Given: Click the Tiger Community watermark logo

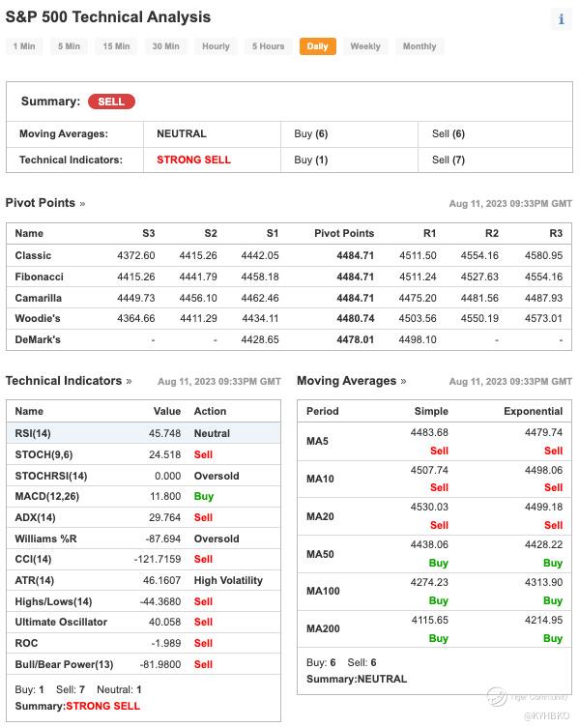Looking at the screenshot, I should (496, 696).
